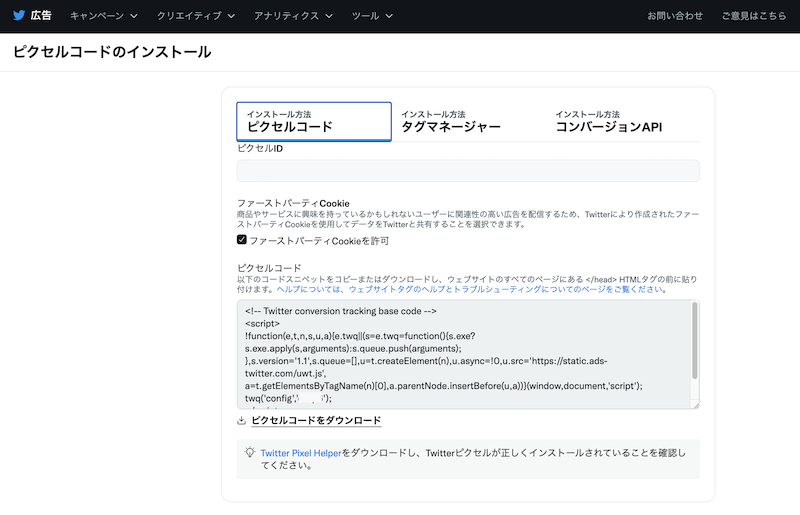Click the download icon beside ピクセルコードをダウンロード
Viewport: 800px width, 515px height.
(241, 421)
